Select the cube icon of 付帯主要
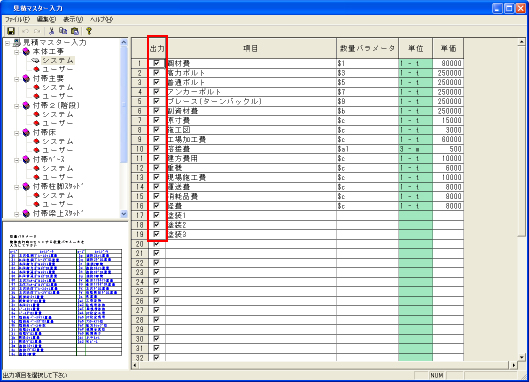The width and height of the screenshot is (529, 382). click(x=26, y=79)
